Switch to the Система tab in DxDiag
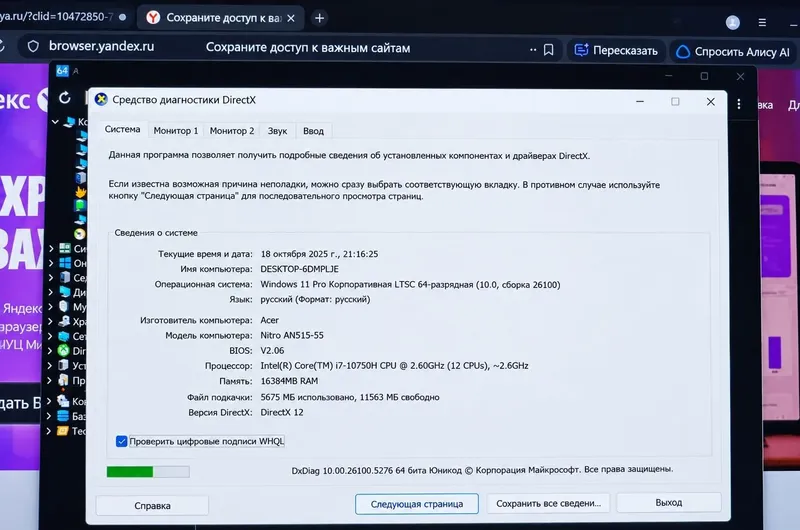800x530 pixels. (x=122, y=130)
